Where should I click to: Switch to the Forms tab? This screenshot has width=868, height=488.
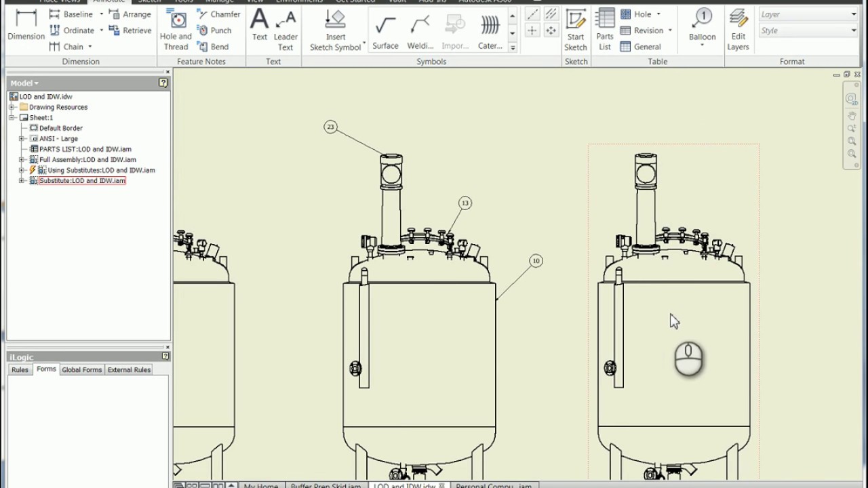(46, 369)
